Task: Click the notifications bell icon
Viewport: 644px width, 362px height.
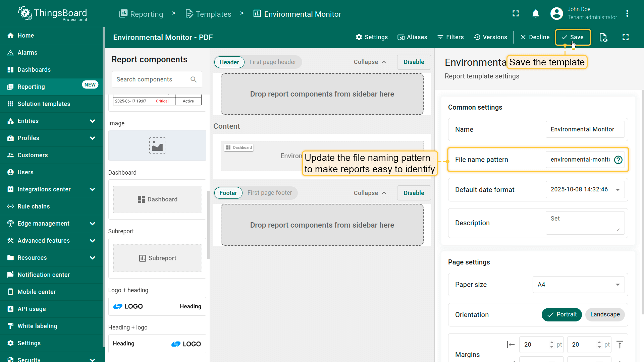Action: point(536,13)
